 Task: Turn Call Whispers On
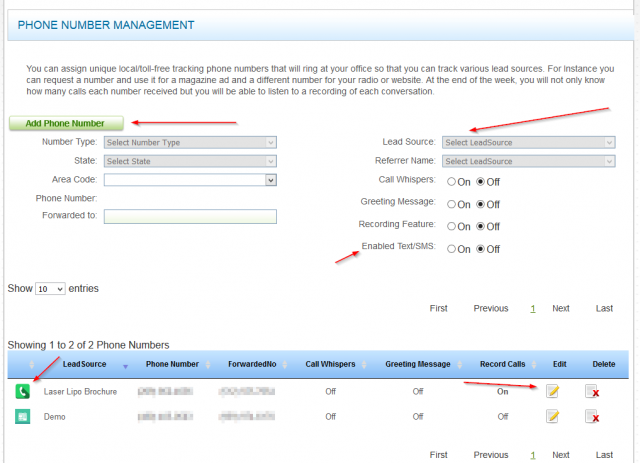click(x=451, y=182)
